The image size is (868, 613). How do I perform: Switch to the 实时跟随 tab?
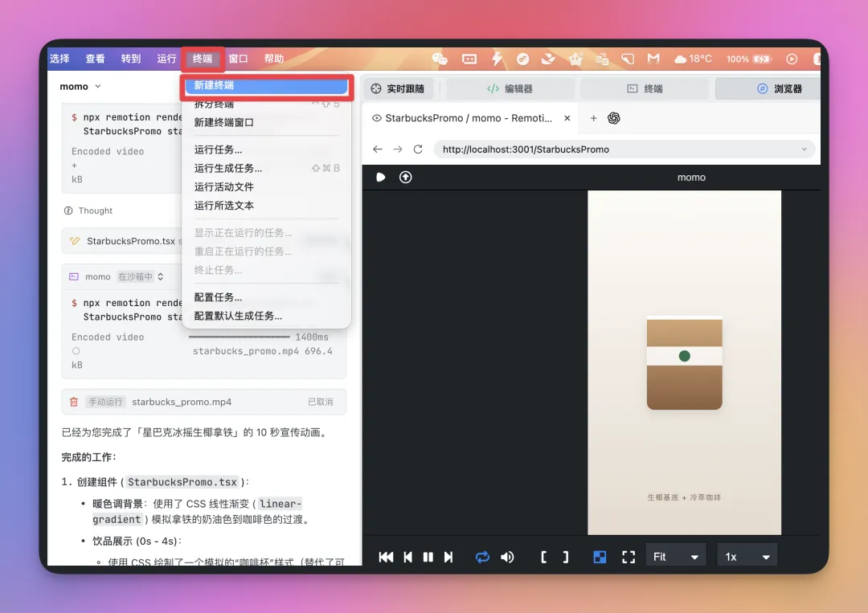tap(398, 88)
